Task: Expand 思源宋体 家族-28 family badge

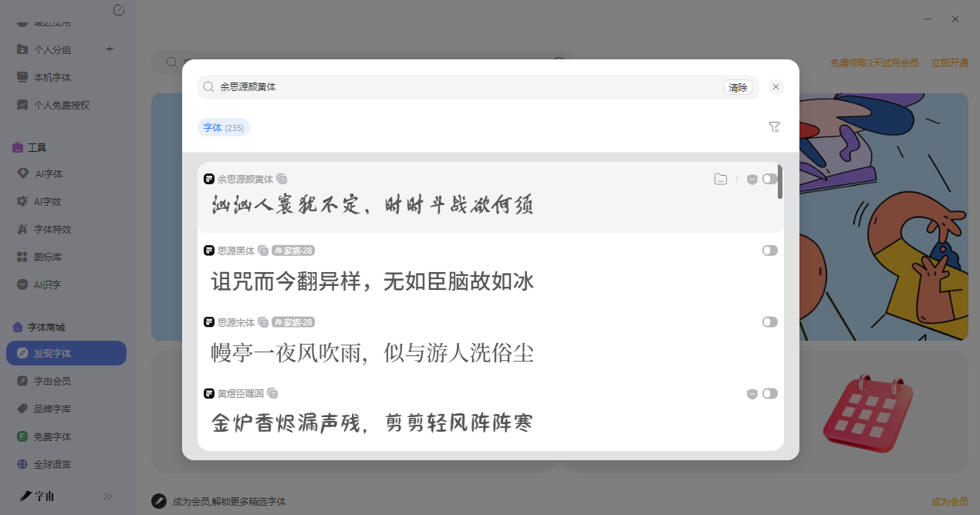Action: (x=293, y=322)
